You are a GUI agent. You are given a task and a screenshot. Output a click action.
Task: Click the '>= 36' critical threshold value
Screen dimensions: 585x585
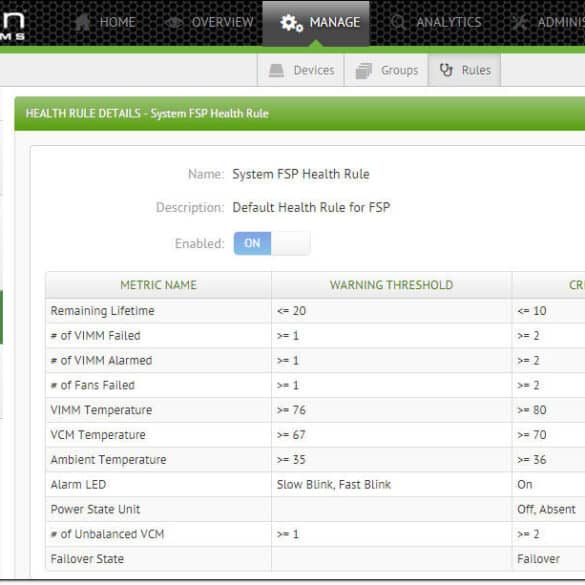532,460
